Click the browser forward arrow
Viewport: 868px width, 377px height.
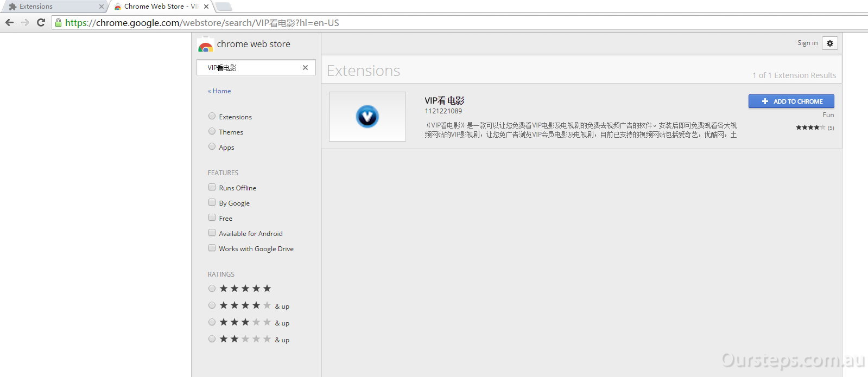coord(25,23)
